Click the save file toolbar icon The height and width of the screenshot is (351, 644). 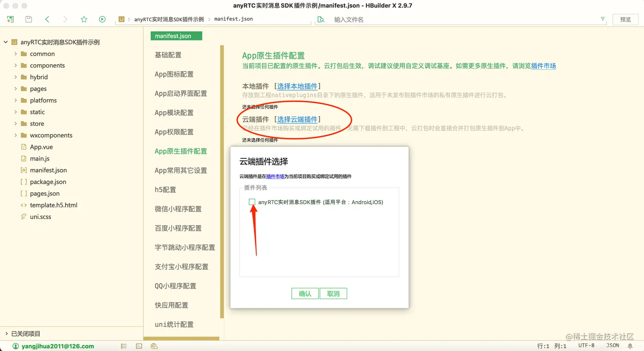coord(29,19)
